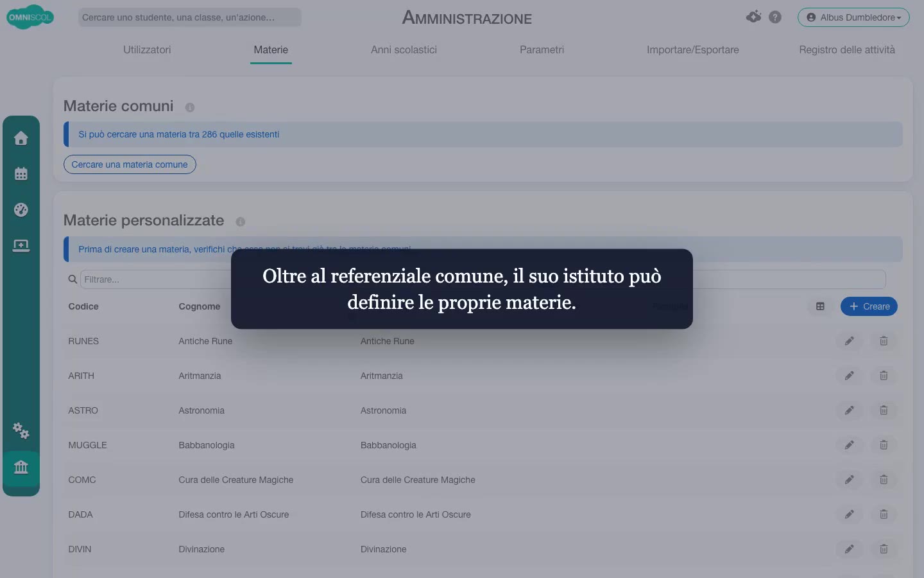924x578 pixels.
Task: Edit the COMC subject row
Action: (850, 480)
